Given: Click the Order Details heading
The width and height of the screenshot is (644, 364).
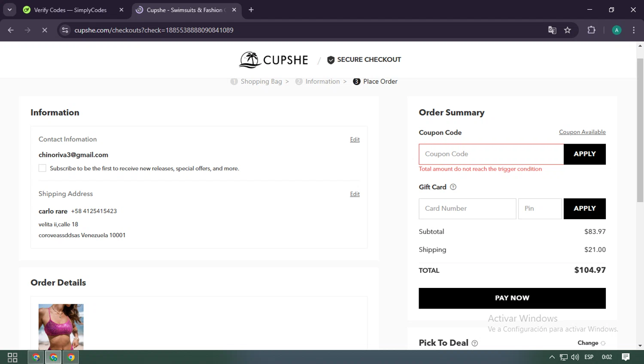Looking at the screenshot, I should tap(58, 283).
